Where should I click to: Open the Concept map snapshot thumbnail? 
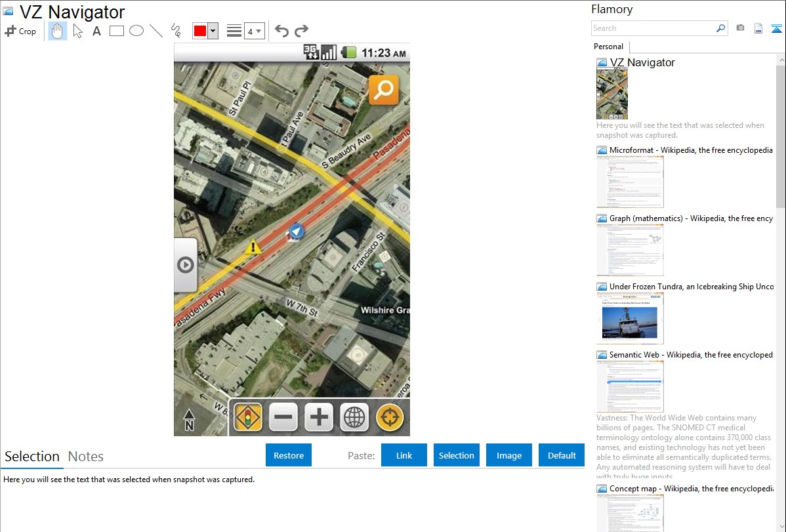pyautogui.click(x=630, y=513)
